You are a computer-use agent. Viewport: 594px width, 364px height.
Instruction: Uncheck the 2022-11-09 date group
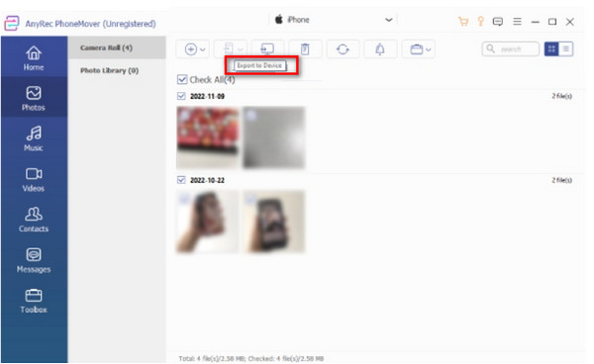tap(181, 96)
